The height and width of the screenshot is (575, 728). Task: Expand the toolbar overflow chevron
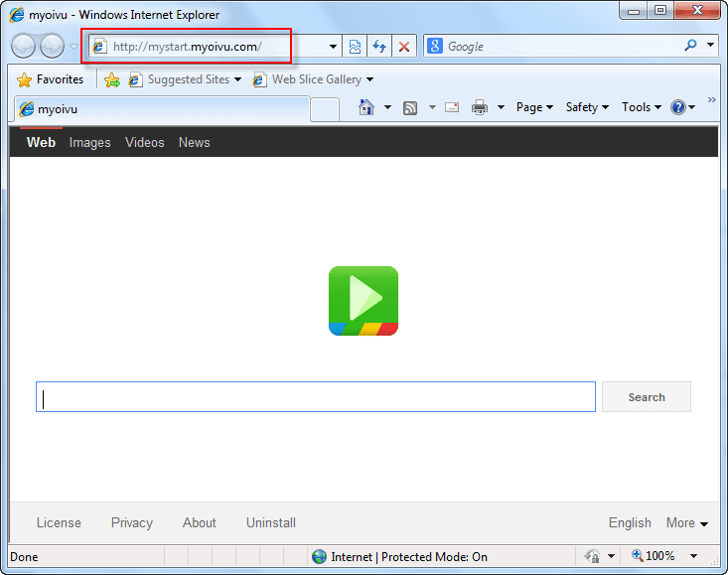(712, 99)
